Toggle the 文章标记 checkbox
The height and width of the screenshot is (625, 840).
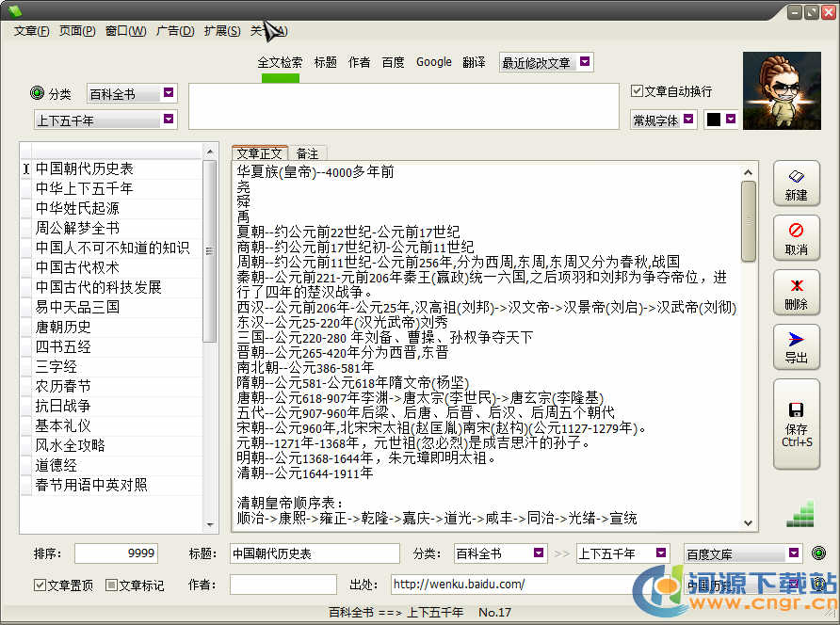111,585
